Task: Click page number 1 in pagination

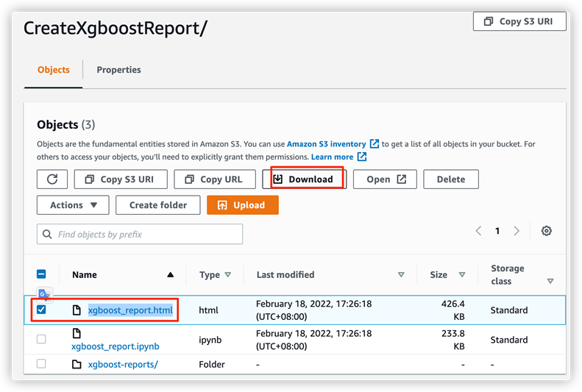Action: point(497,231)
